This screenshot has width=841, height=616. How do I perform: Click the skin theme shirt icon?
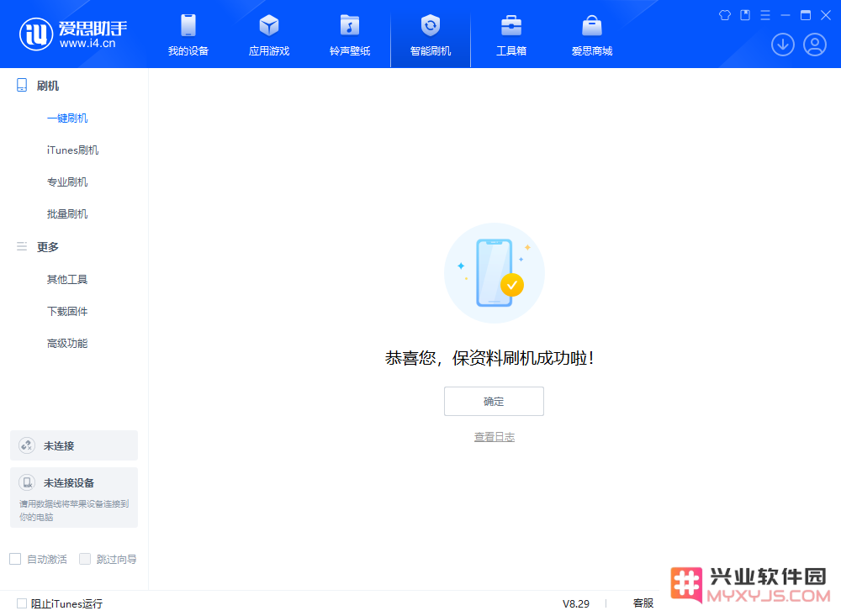725,16
